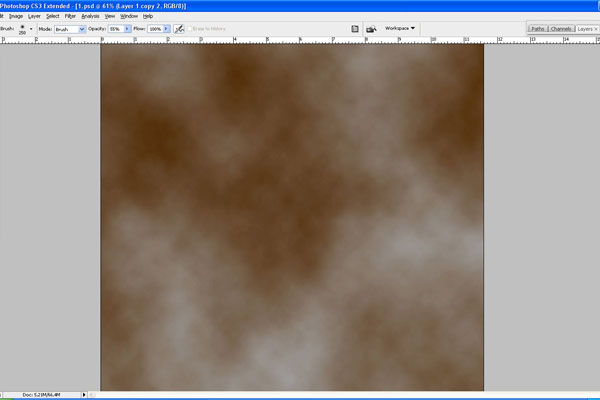The width and height of the screenshot is (600, 400).
Task: Click the brown clouds canvas
Action: pos(292,215)
